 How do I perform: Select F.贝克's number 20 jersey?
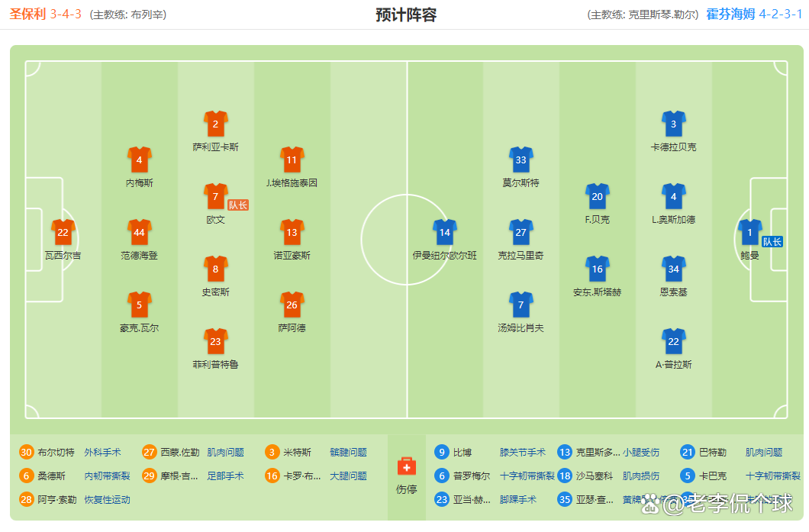[597, 196]
